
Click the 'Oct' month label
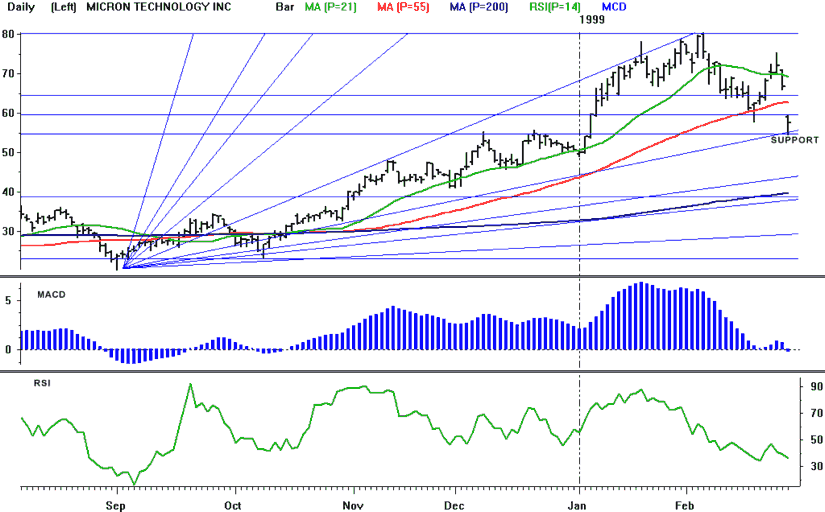[233, 506]
